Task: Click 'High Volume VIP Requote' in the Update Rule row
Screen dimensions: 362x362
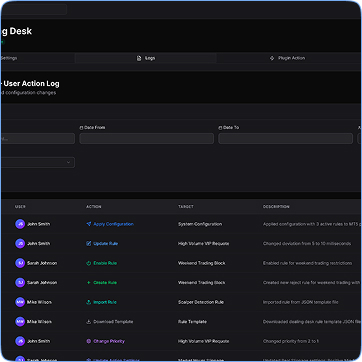Action: tap(203, 244)
